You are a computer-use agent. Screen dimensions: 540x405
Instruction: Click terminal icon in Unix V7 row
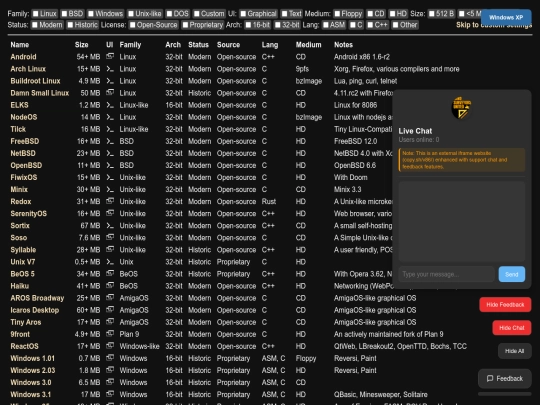coord(110,262)
